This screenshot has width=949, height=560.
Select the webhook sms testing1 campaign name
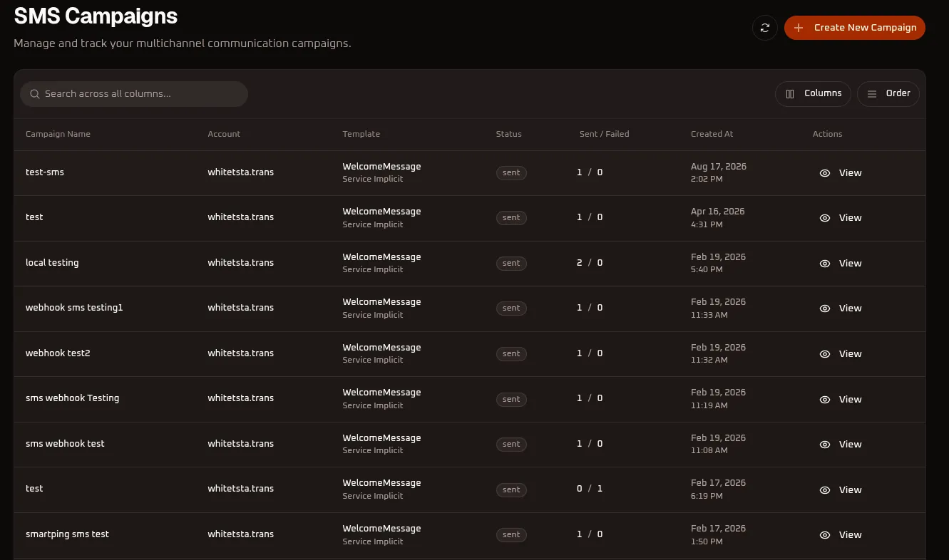click(x=74, y=308)
